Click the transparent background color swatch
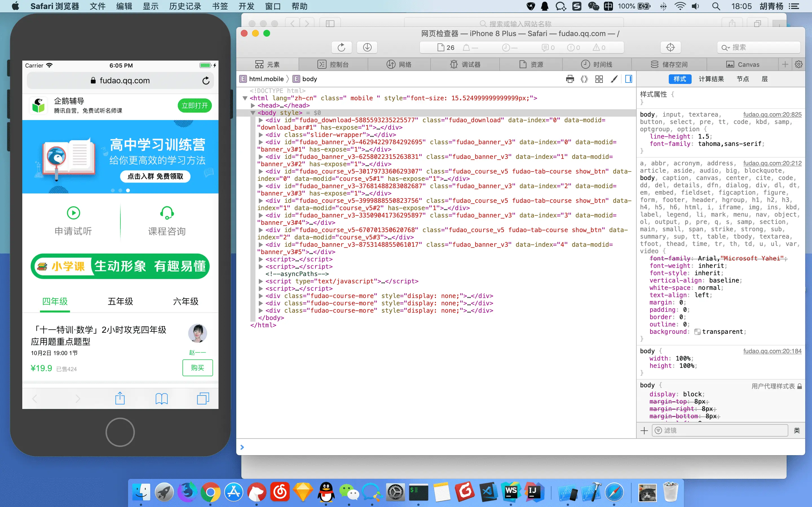Screen dimensions: 812x507 click(697, 332)
